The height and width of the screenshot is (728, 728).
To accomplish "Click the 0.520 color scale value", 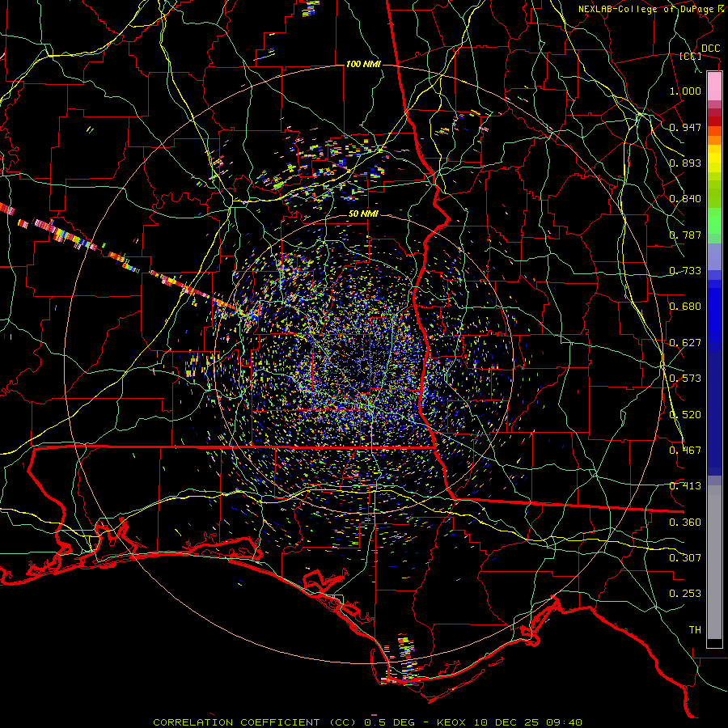I will click(x=685, y=415).
